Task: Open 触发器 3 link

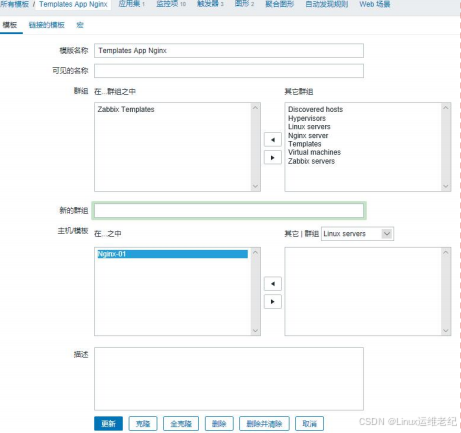Action: pos(210,4)
